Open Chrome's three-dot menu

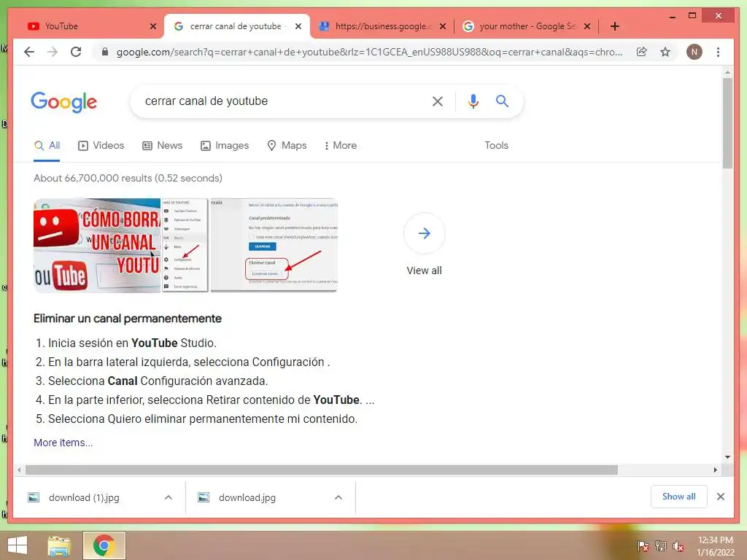(x=718, y=52)
